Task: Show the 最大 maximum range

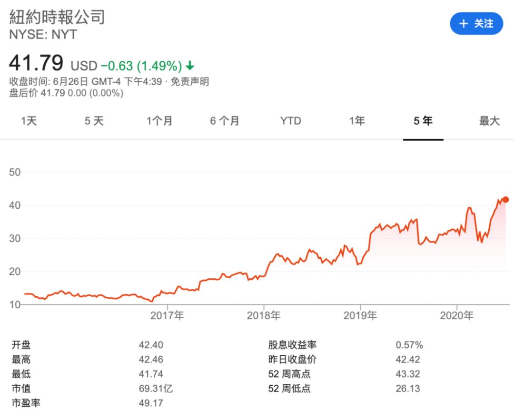Action: click(x=489, y=121)
